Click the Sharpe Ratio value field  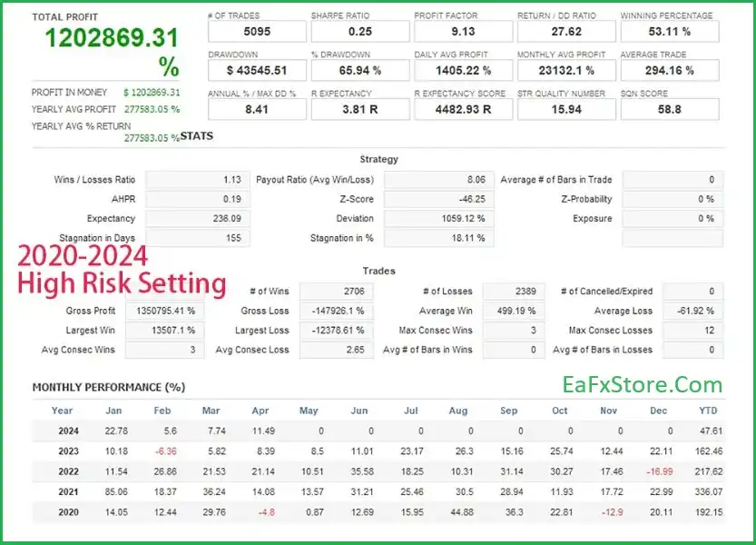(358, 32)
